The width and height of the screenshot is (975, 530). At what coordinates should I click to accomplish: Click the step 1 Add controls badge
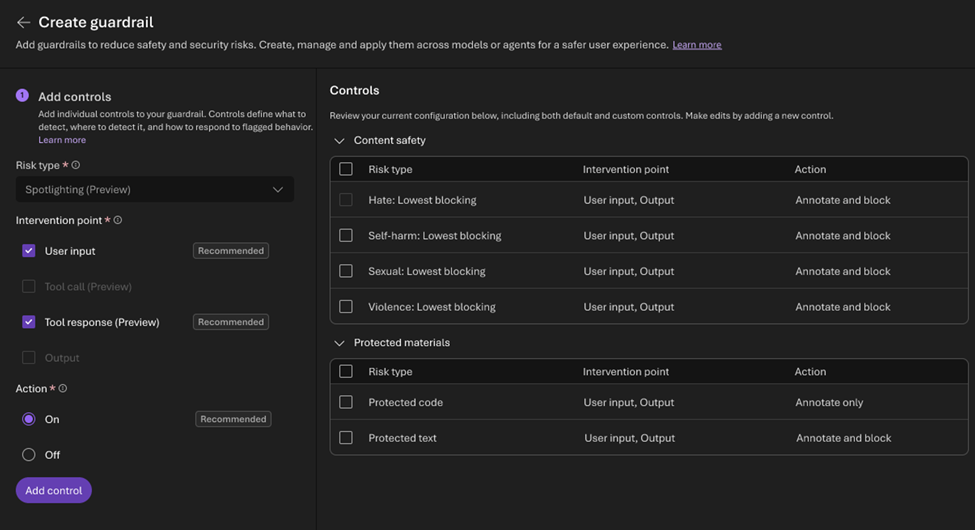(x=22, y=96)
